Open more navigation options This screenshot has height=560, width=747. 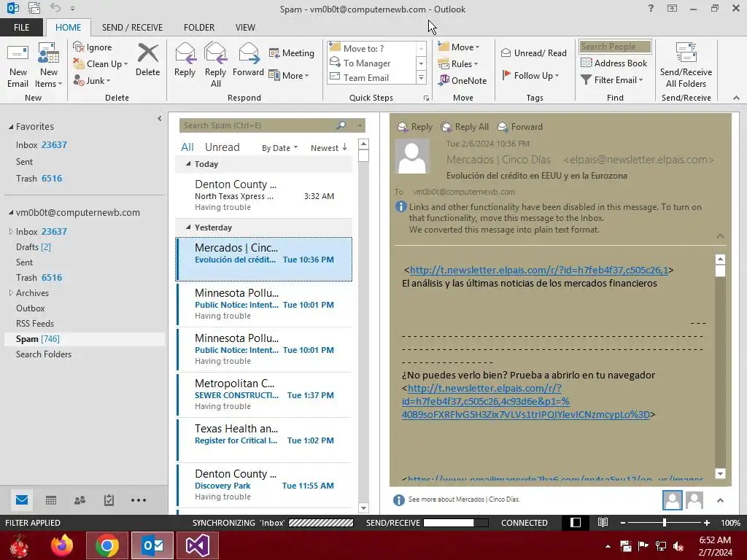(x=139, y=500)
